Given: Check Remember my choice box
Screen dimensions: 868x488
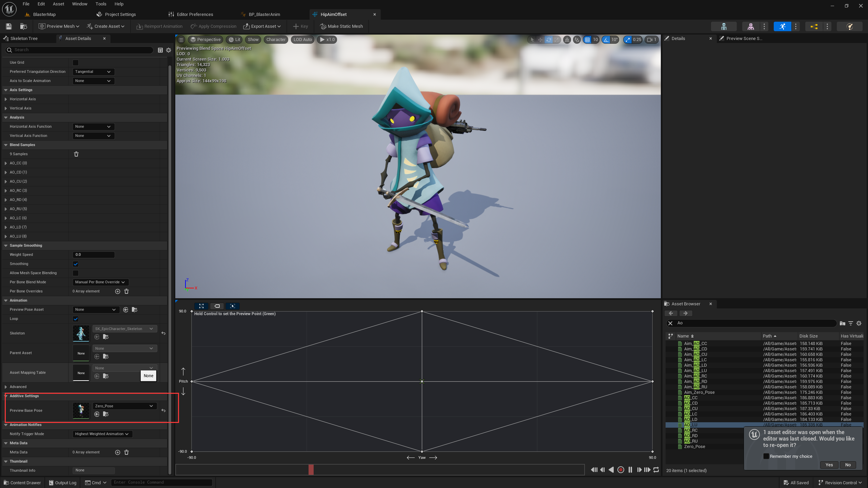Looking at the screenshot, I should (766, 456).
